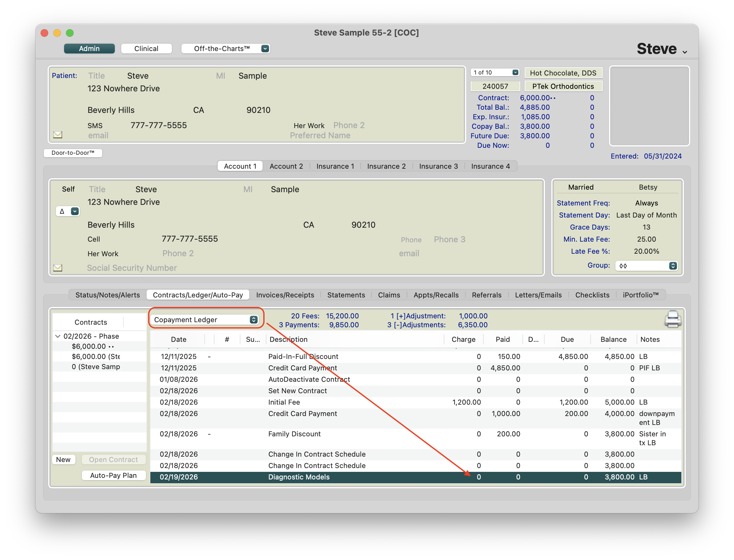Viewport: 734px width, 560px height.
Task: Open the Claims tab
Action: pyautogui.click(x=389, y=295)
